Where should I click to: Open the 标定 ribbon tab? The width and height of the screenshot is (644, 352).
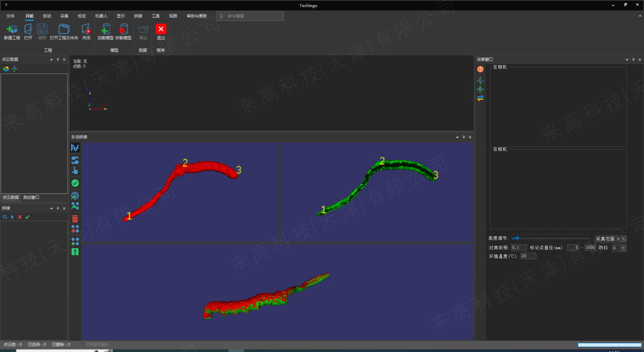point(82,16)
